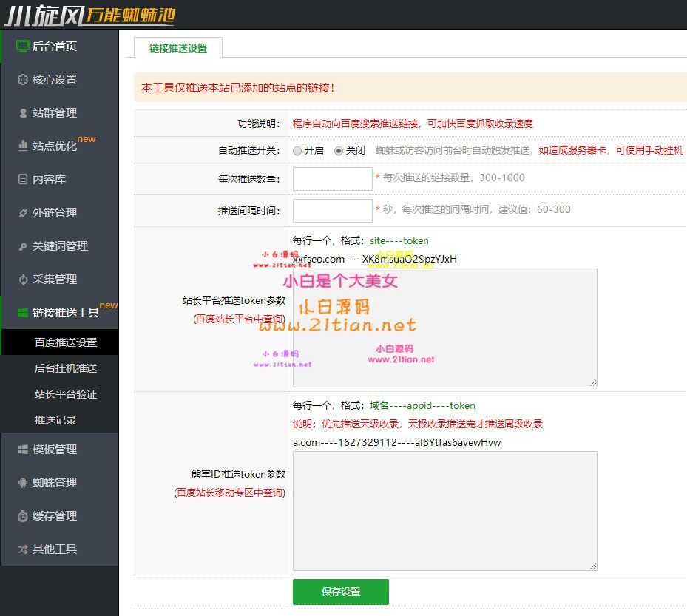The height and width of the screenshot is (616, 687).
Task: Click the 保存设置 button
Action: click(340, 592)
